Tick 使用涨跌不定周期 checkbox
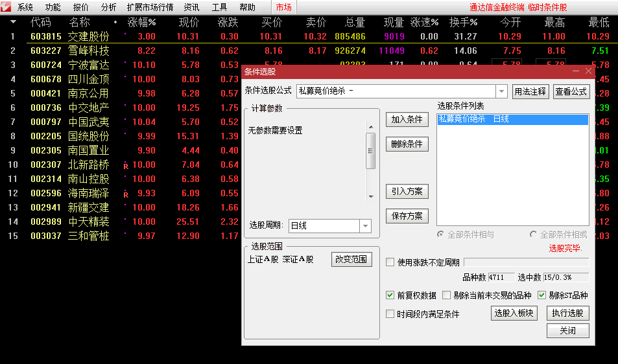Screen dimensions: 618x364 pyautogui.click(x=390, y=262)
